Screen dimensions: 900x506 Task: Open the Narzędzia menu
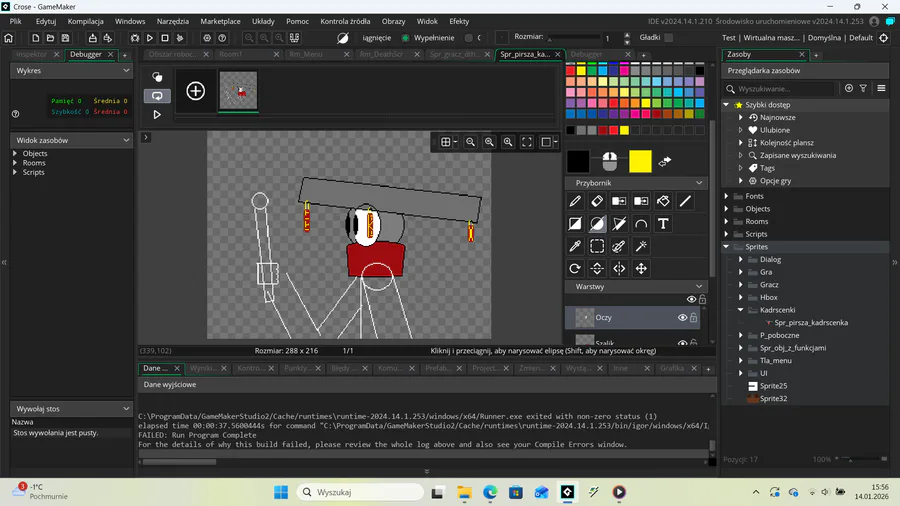[x=173, y=21]
